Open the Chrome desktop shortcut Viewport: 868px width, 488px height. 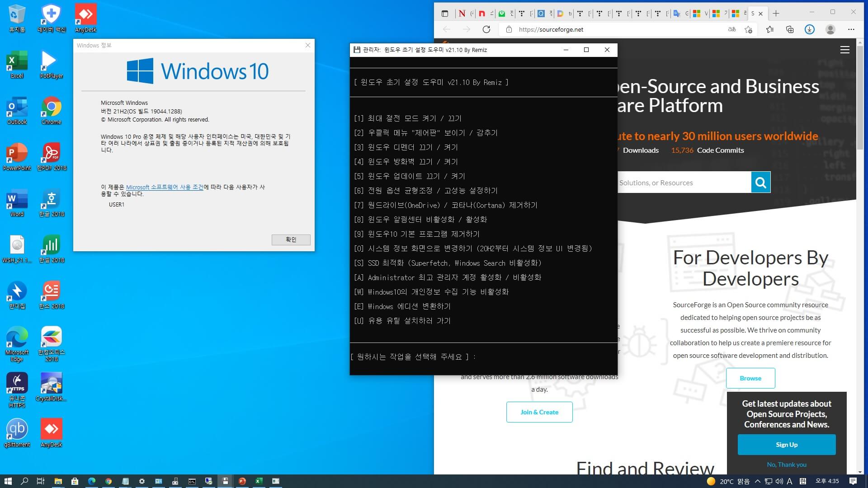(51, 110)
